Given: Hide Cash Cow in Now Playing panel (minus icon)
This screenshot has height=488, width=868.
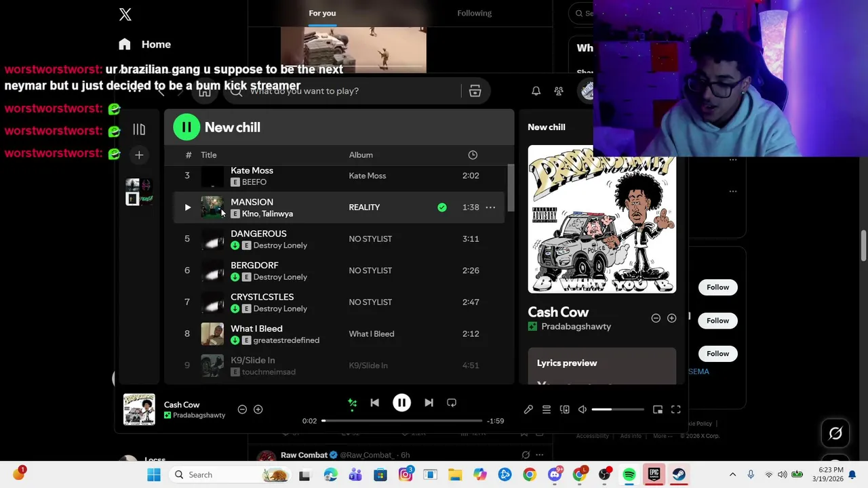Looking at the screenshot, I should click(x=656, y=319).
